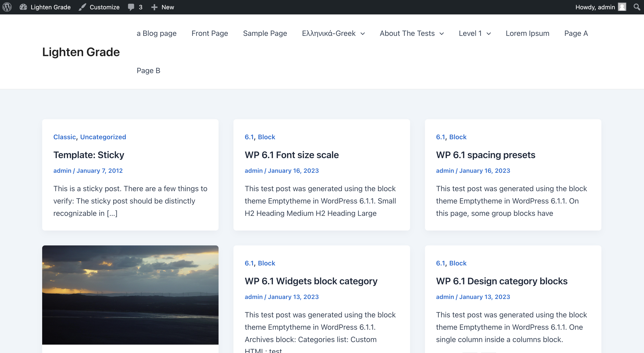Screen dimensions: 644x353
Task: Open Howdy, admin account menu
Action: pyautogui.click(x=595, y=7)
